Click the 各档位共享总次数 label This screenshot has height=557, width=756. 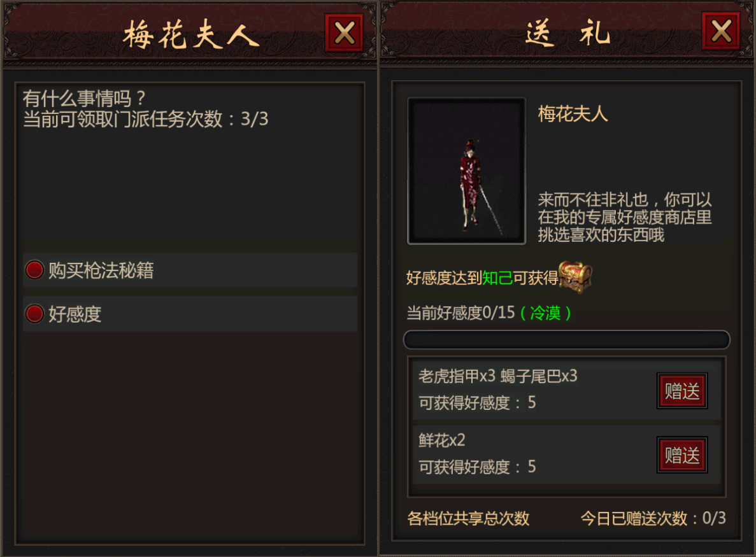[x=468, y=518]
